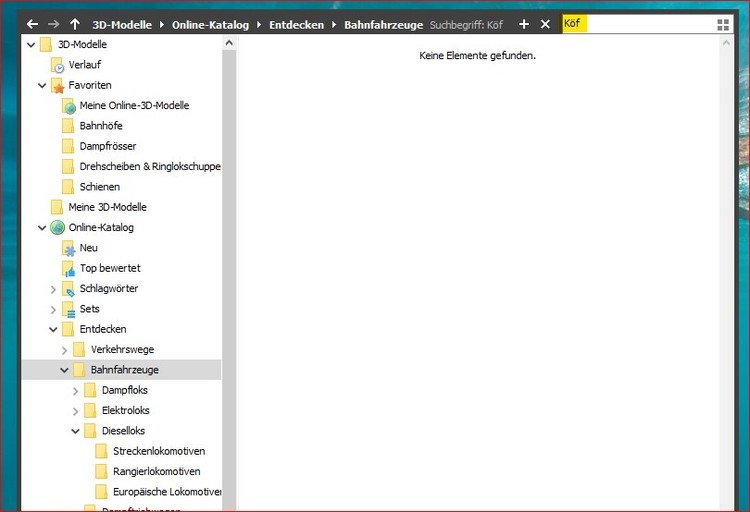
Task: Collapse the root 3D-Modelle node
Action: click(31, 45)
